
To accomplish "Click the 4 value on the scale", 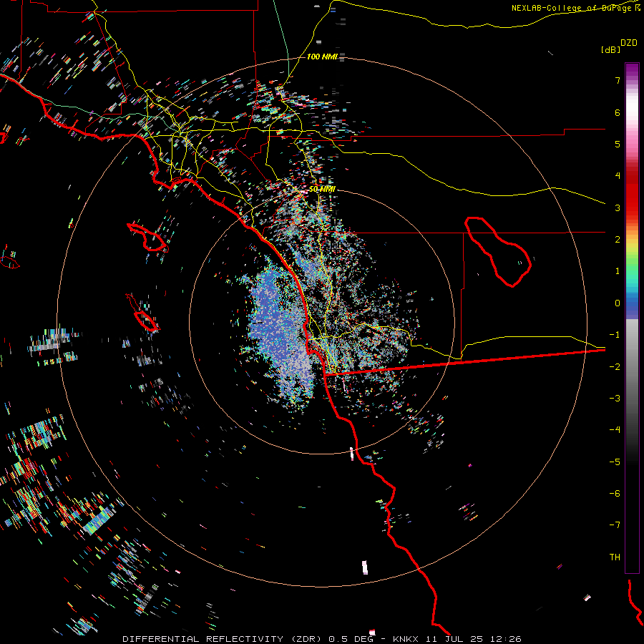I will pos(618,176).
